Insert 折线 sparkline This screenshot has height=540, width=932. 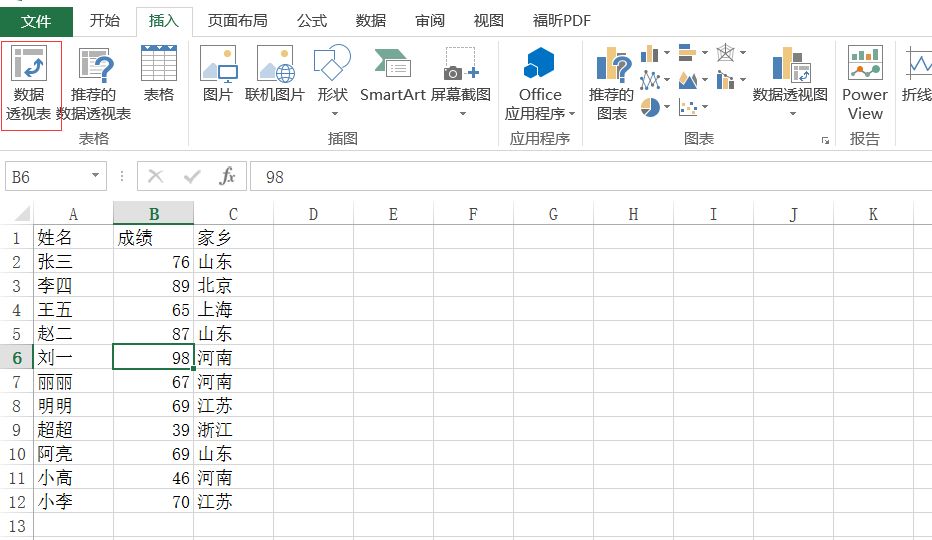point(917,74)
